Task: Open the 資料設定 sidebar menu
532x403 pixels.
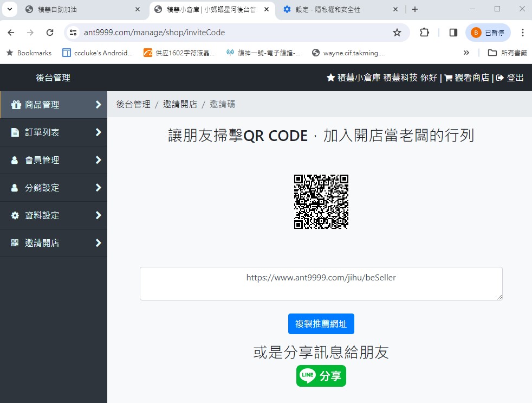Action: tap(54, 215)
